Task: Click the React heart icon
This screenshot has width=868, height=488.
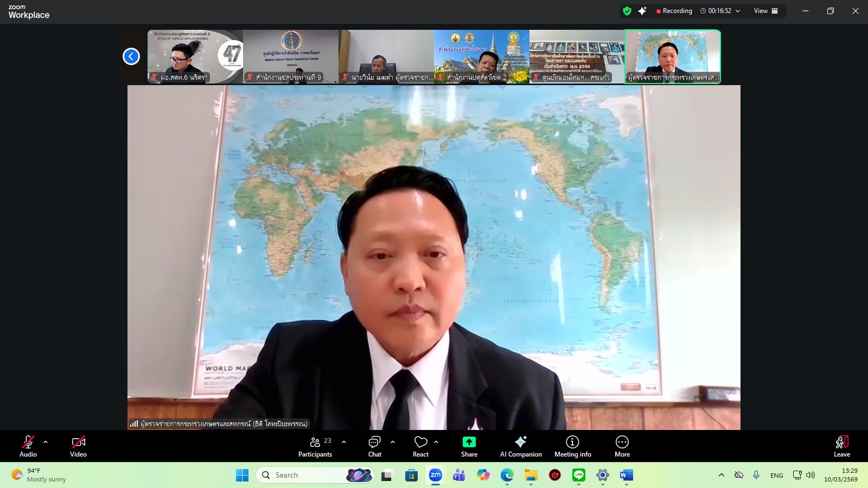Action: (x=420, y=446)
